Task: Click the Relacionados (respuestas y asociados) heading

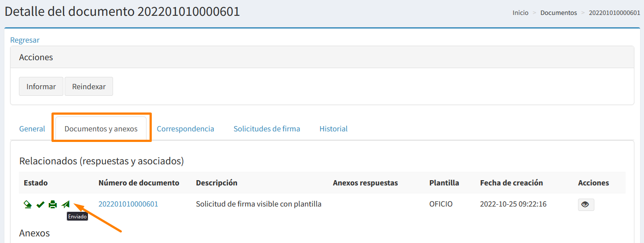Action: (102, 161)
